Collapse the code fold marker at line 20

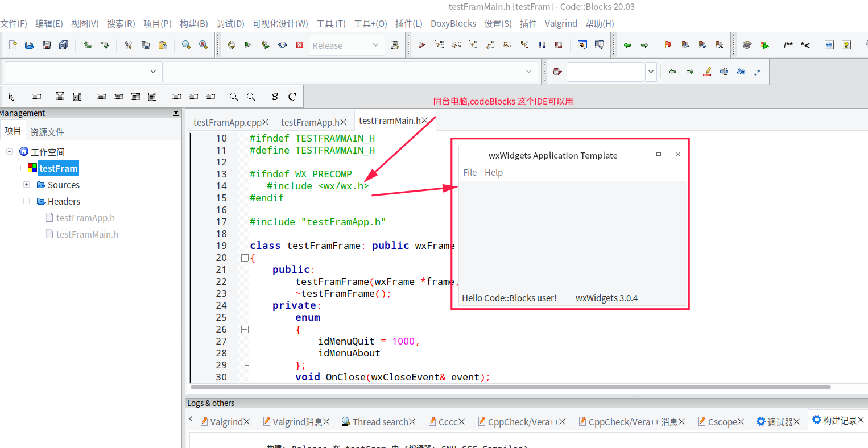(245, 258)
